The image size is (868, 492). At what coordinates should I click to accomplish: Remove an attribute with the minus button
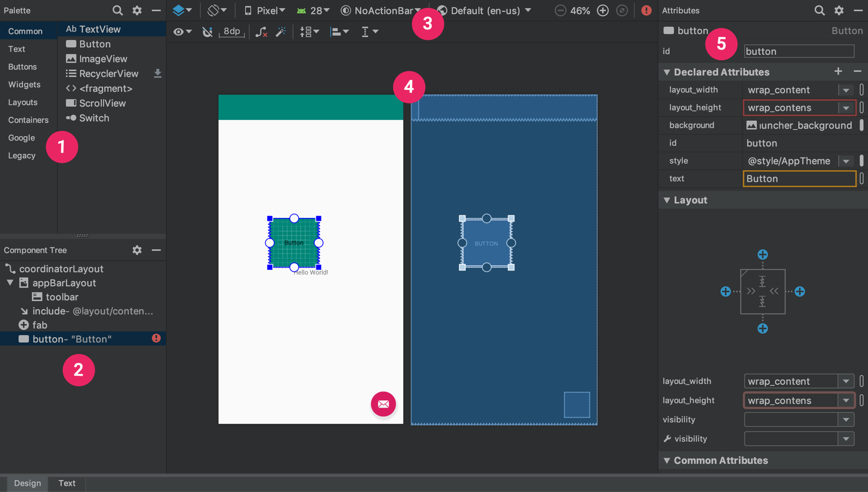857,71
